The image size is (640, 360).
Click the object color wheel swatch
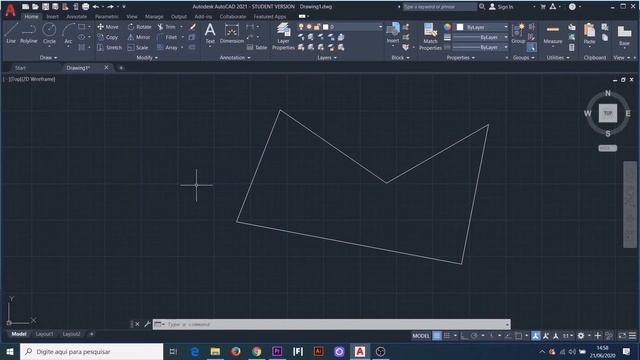(x=448, y=27)
